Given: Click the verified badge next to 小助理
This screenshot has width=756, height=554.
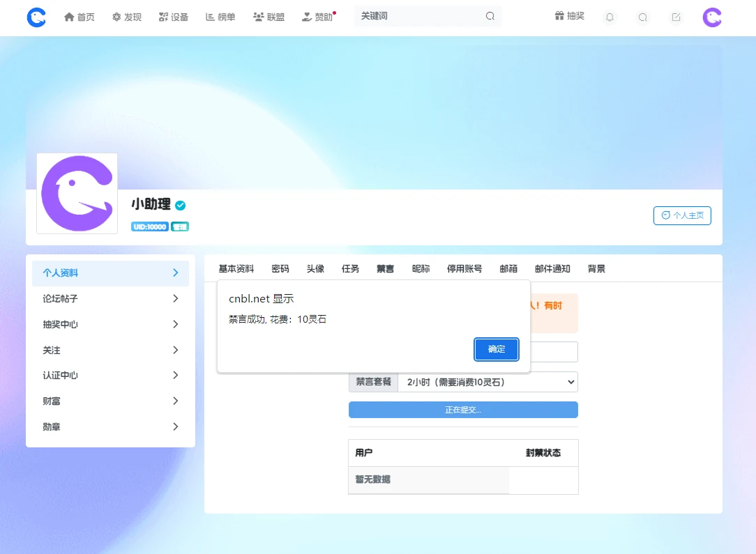Looking at the screenshot, I should click(181, 205).
